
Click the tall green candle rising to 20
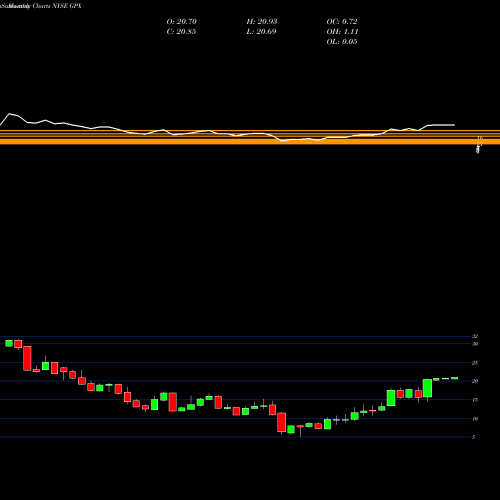pos(427,388)
